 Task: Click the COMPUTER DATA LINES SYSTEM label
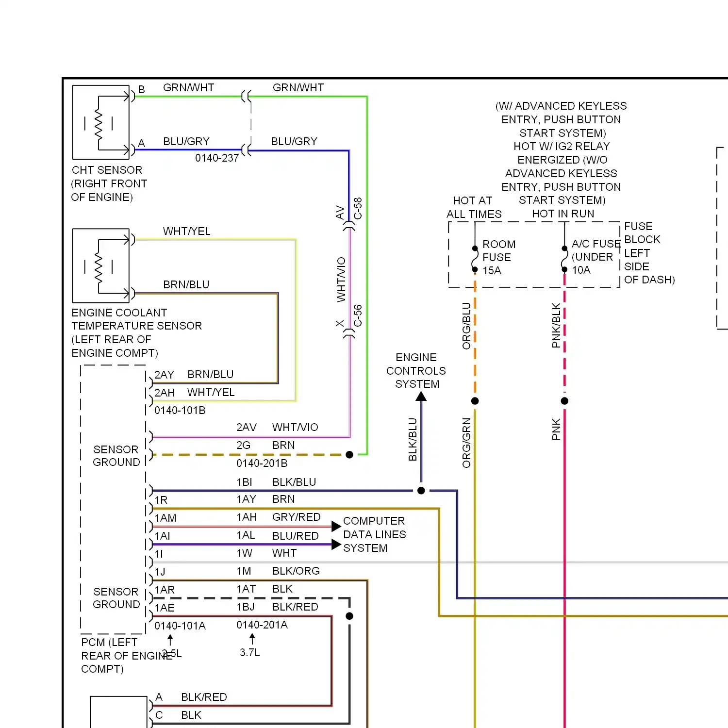pos(374,534)
